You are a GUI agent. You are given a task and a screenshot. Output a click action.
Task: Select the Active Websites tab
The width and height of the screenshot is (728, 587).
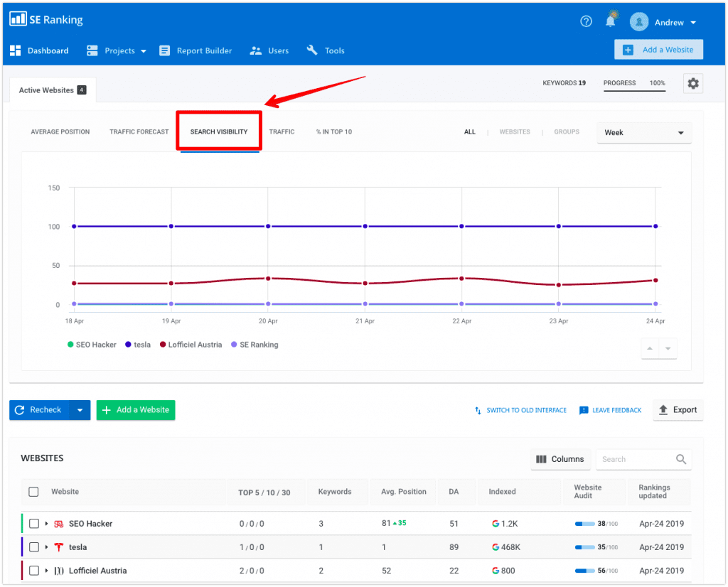(53, 90)
